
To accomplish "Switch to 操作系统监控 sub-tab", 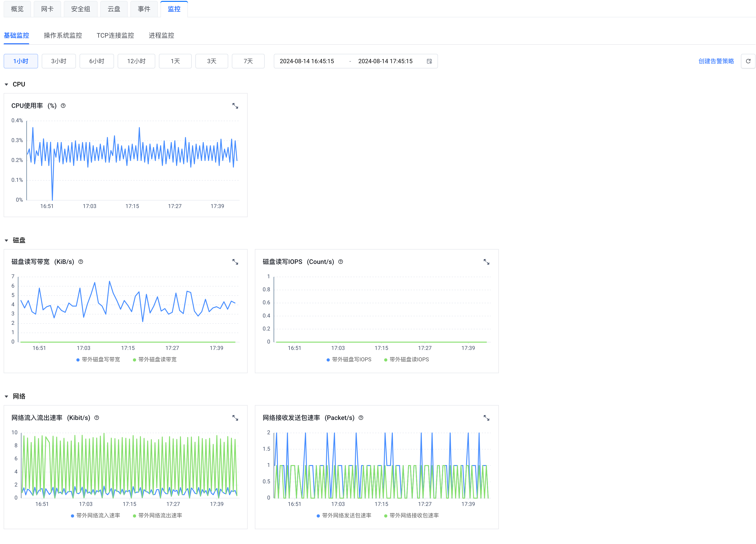I will tap(63, 35).
